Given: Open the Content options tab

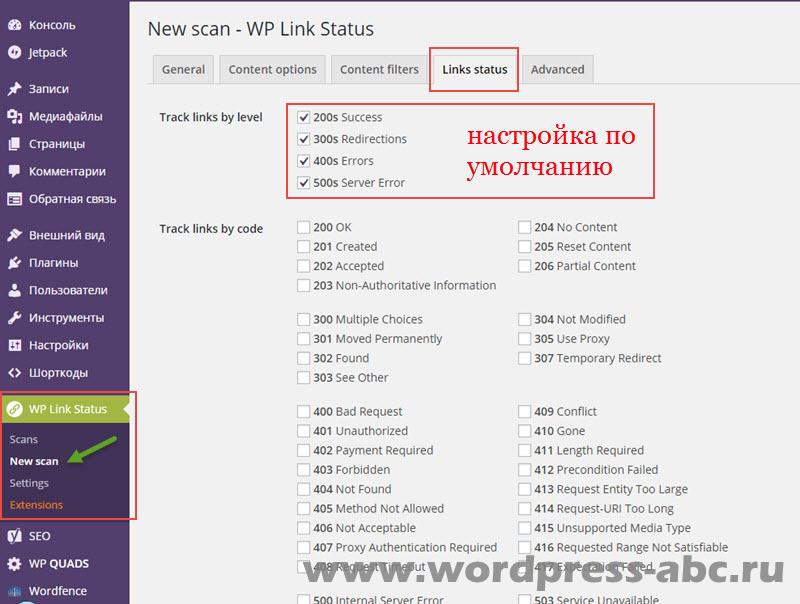Looking at the screenshot, I should 272,69.
